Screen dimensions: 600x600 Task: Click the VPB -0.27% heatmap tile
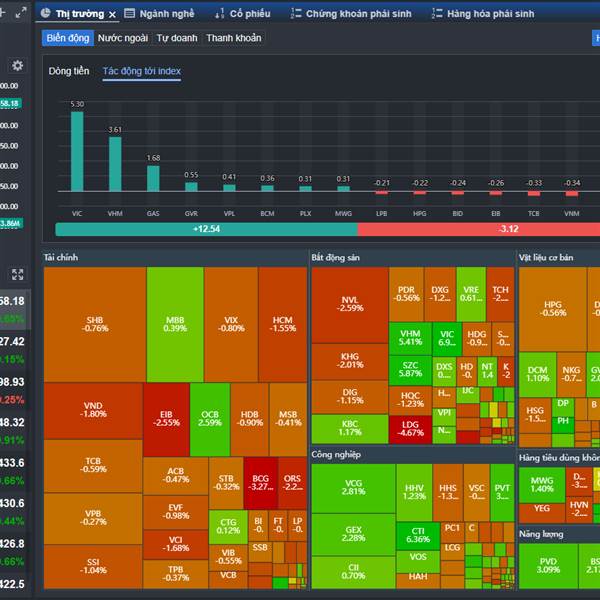pos(93,518)
